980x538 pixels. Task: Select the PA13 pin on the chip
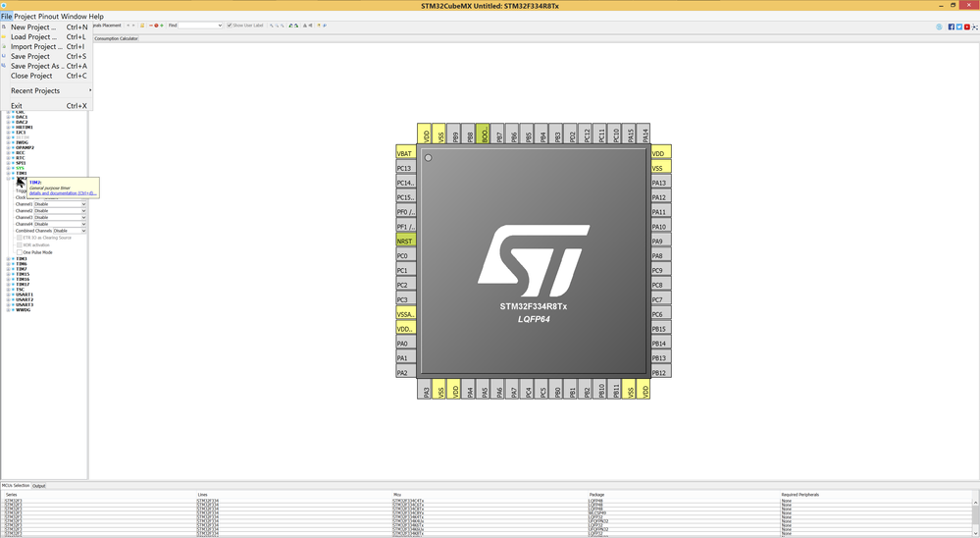point(660,182)
